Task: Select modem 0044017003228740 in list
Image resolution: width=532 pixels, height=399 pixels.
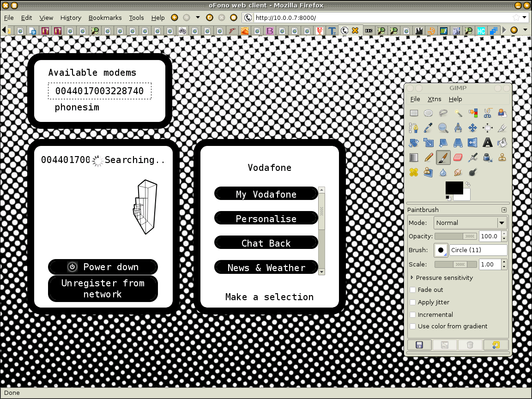Action: [x=99, y=91]
